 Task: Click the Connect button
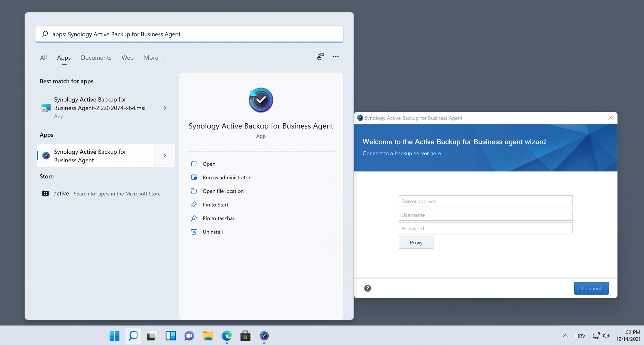[591, 288]
